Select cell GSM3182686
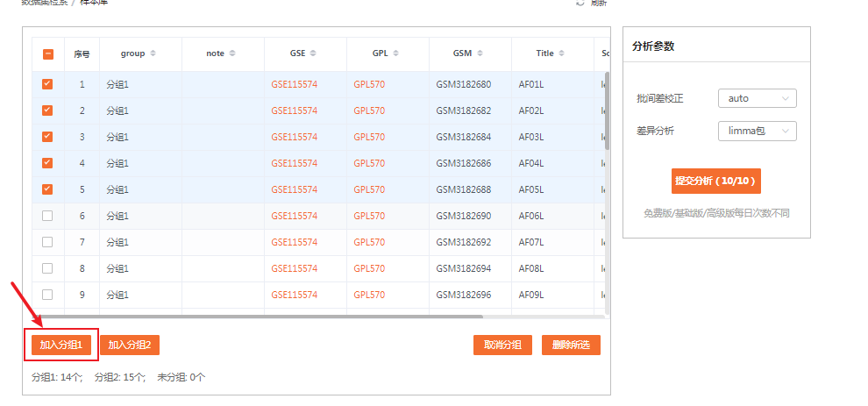868x406 pixels. (463, 163)
